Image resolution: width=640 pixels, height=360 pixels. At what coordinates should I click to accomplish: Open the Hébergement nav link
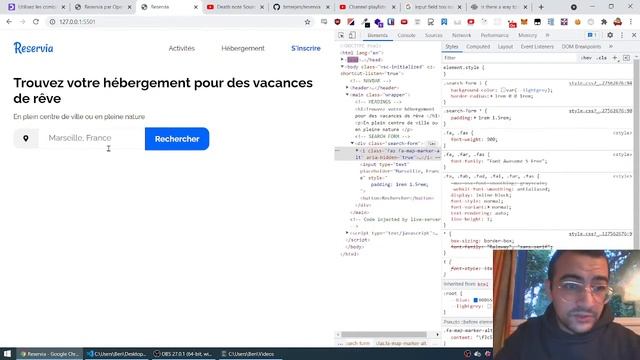[243, 48]
